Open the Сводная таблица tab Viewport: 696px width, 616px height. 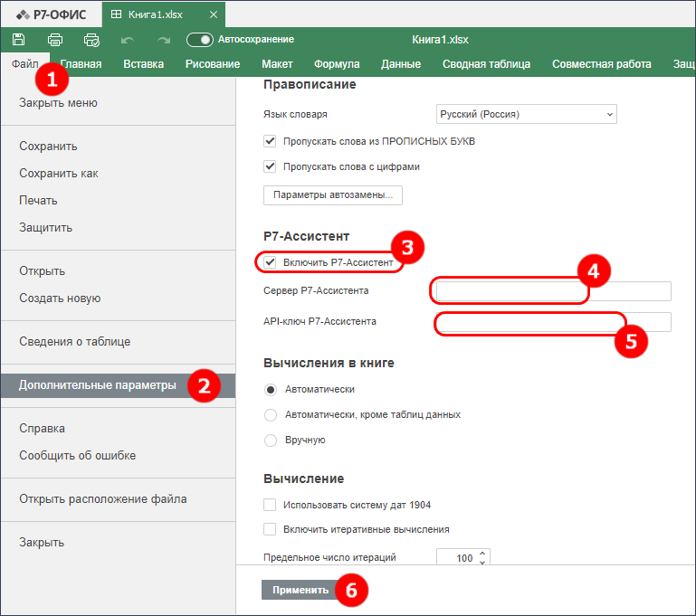pyautogui.click(x=486, y=64)
